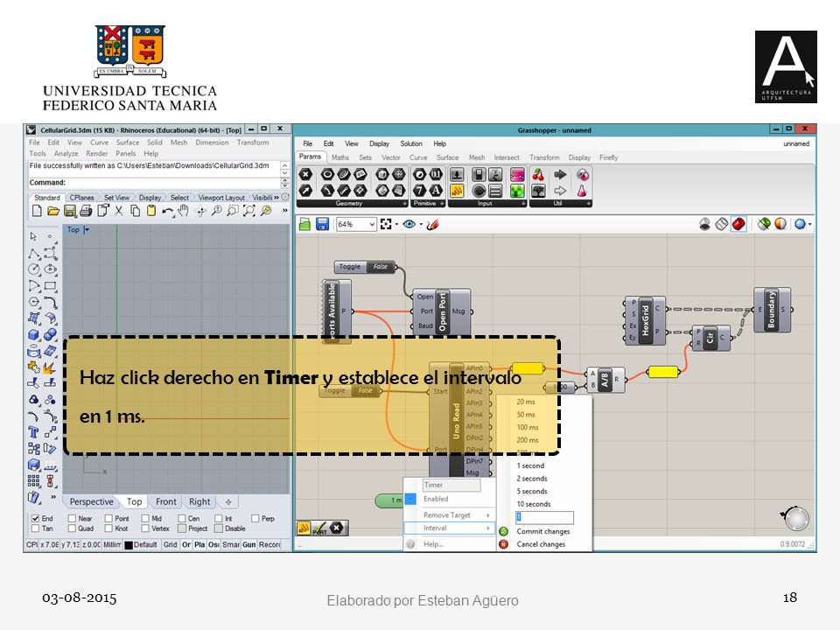840x630 pixels.
Task: Click the blue Save icon in Grasshopper toolbar
Action: pos(322,224)
